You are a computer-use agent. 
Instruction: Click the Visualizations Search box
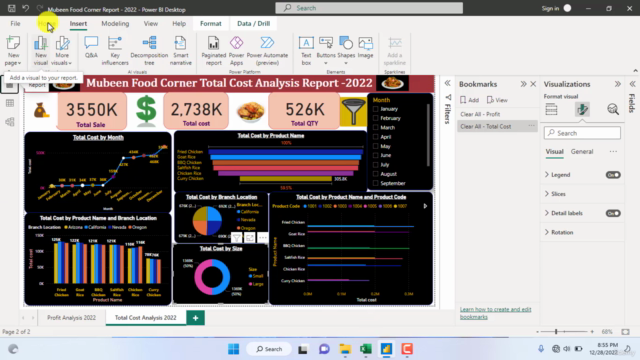click(x=582, y=133)
